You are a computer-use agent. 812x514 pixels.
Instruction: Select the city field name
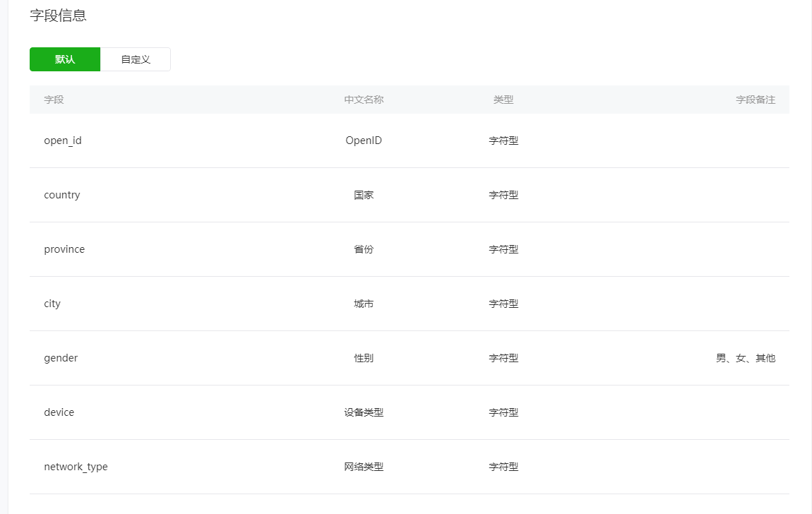(x=52, y=304)
